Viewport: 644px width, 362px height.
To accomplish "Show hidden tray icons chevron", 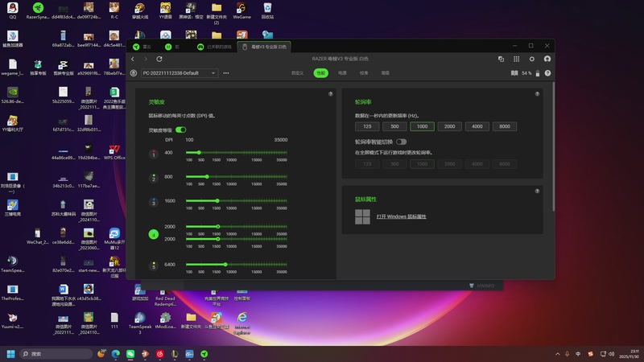I will click(x=557, y=354).
